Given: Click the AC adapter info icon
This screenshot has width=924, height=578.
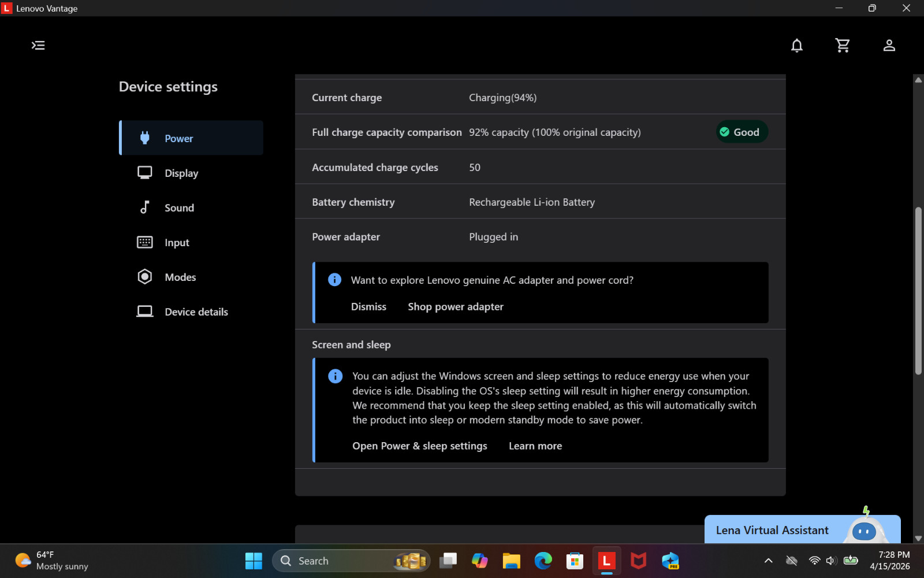Looking at the screenshot, I should (x=334, y=280).
